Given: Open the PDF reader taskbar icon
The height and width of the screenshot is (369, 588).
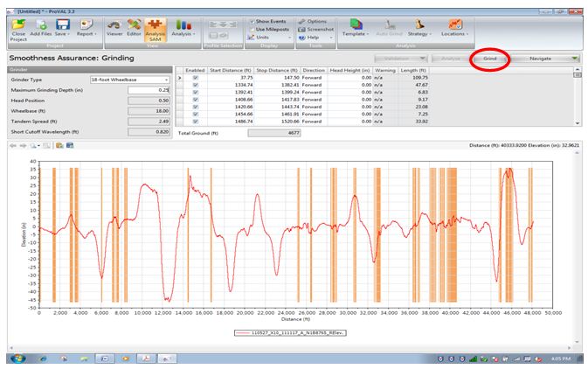Looking at the screenshot, I should (146, 359).
